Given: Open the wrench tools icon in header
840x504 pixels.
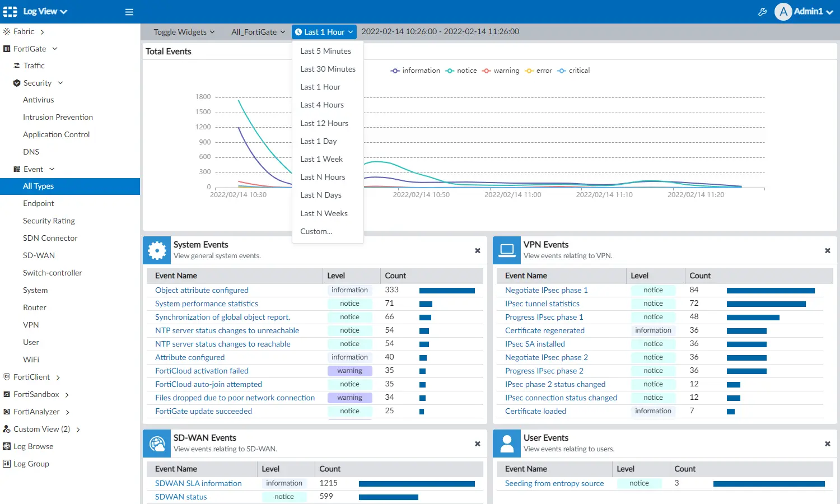Looking at the screenshot, I should click(762, 12).
